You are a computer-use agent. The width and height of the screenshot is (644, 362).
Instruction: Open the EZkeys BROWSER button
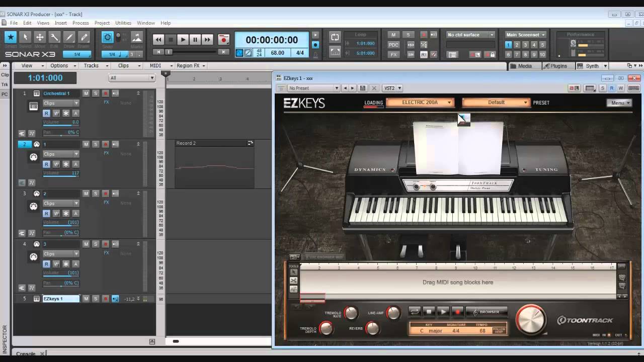tap(486, 312)
